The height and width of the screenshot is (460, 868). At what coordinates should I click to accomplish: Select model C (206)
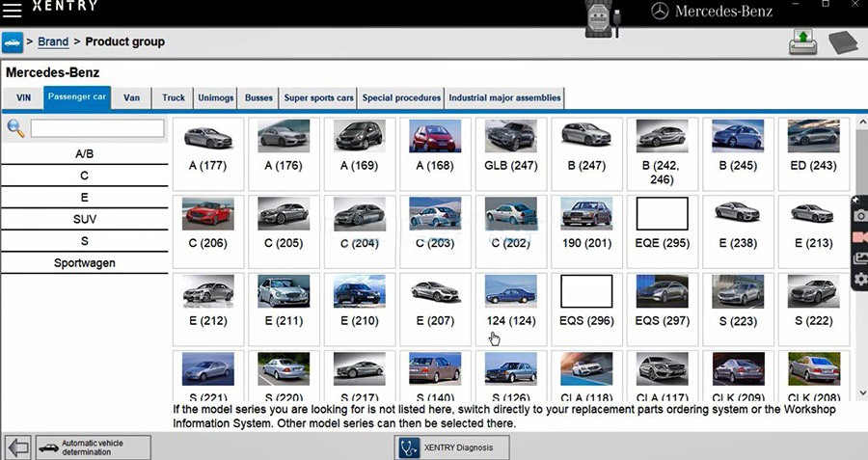click(x=208, y=231)
